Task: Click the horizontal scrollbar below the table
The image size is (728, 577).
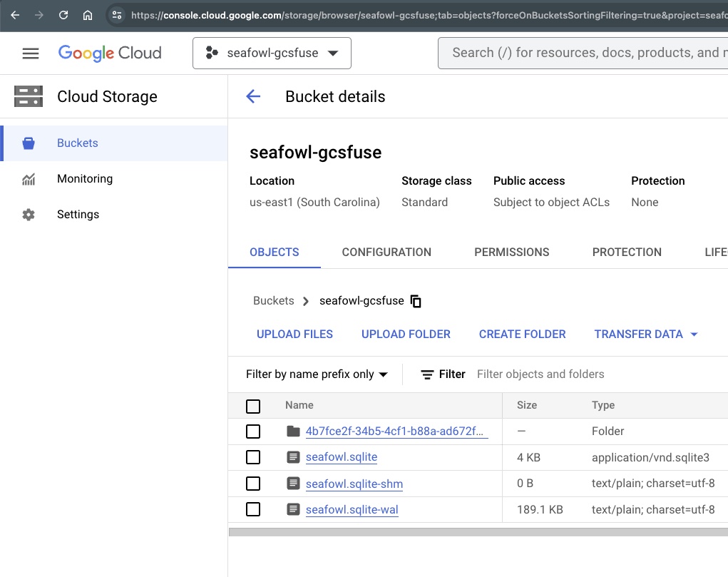Action: [x=478, y=532]
